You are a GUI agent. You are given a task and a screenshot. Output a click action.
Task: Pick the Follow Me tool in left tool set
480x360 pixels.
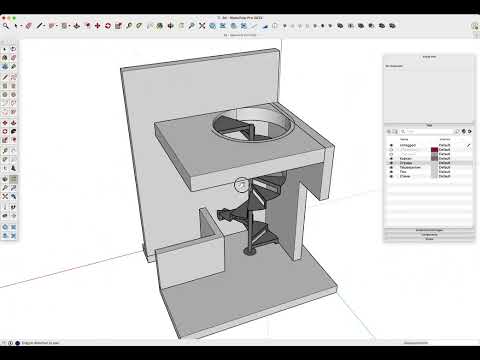(x=13, y=132)
